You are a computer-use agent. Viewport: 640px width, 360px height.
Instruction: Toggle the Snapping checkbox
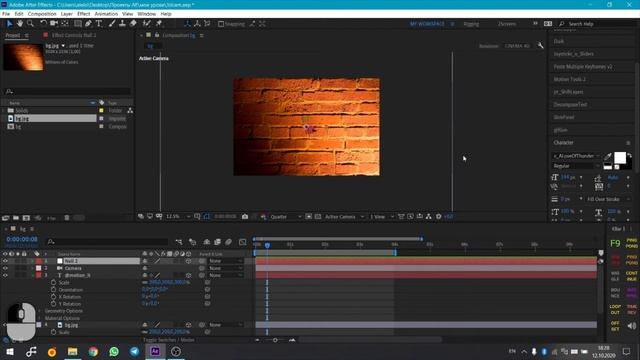221,24
